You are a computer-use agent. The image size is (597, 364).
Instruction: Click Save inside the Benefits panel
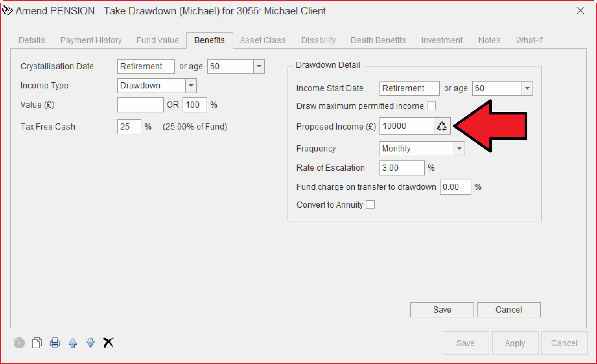[x=442, y=310]
